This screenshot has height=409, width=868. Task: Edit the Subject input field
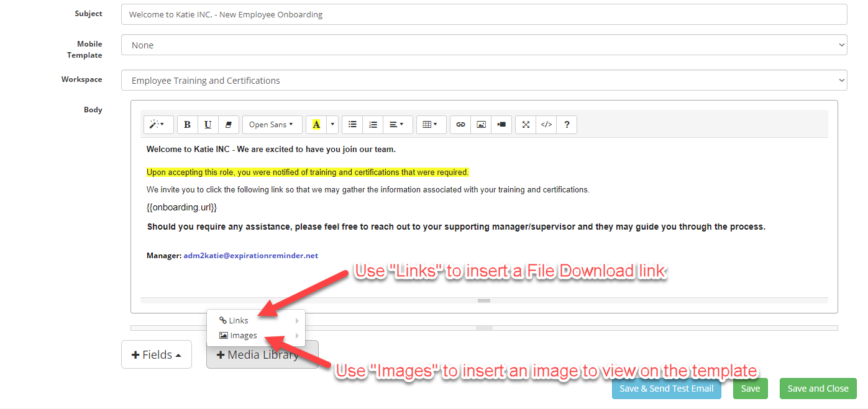pyautogui.click(x=484, y=14)
